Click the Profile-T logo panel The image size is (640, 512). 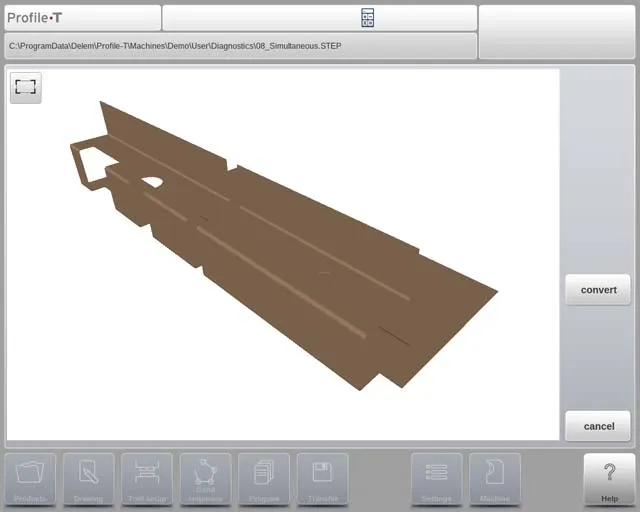tap(81, 18)
